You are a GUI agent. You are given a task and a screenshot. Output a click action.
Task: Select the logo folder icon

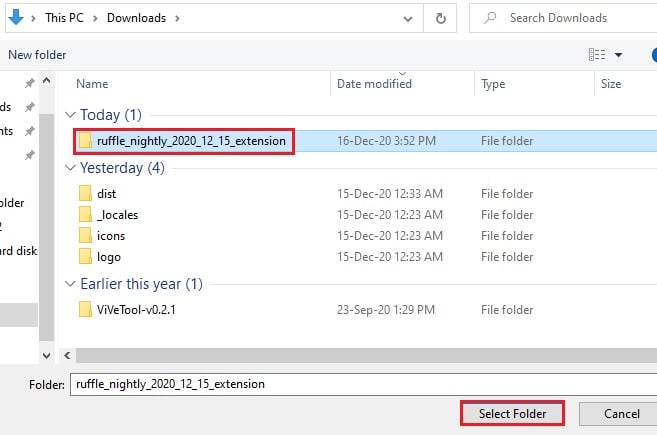85,256
